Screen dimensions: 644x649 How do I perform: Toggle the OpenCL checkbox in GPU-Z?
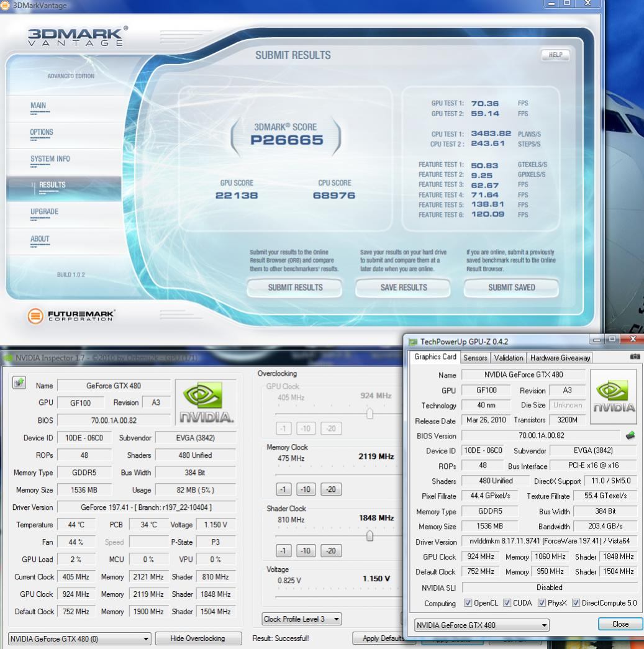468,602
